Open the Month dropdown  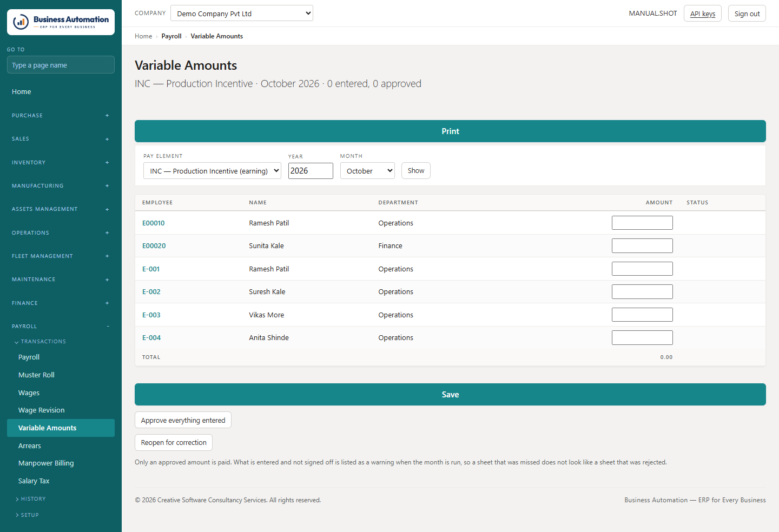367,171
